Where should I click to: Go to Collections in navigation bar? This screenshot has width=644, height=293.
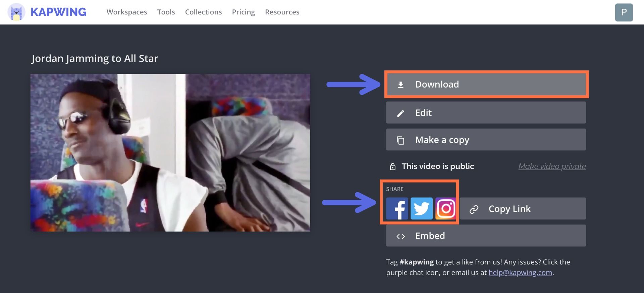point(203,12)
